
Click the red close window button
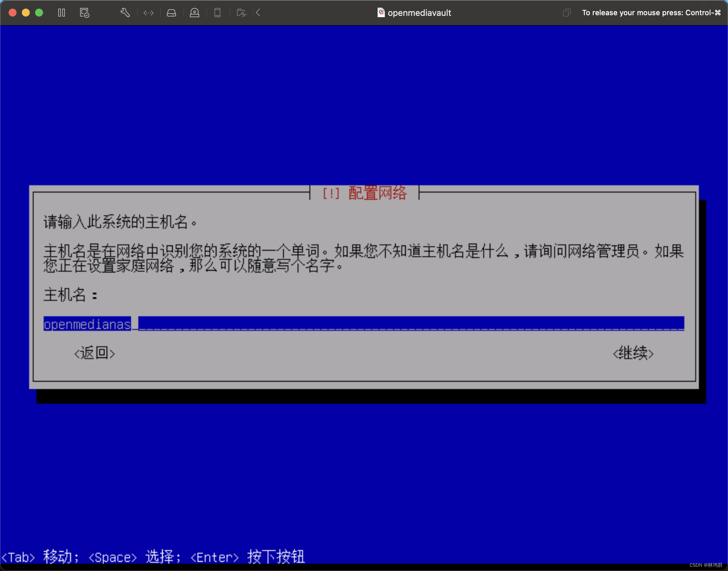[x=13, y=13]
